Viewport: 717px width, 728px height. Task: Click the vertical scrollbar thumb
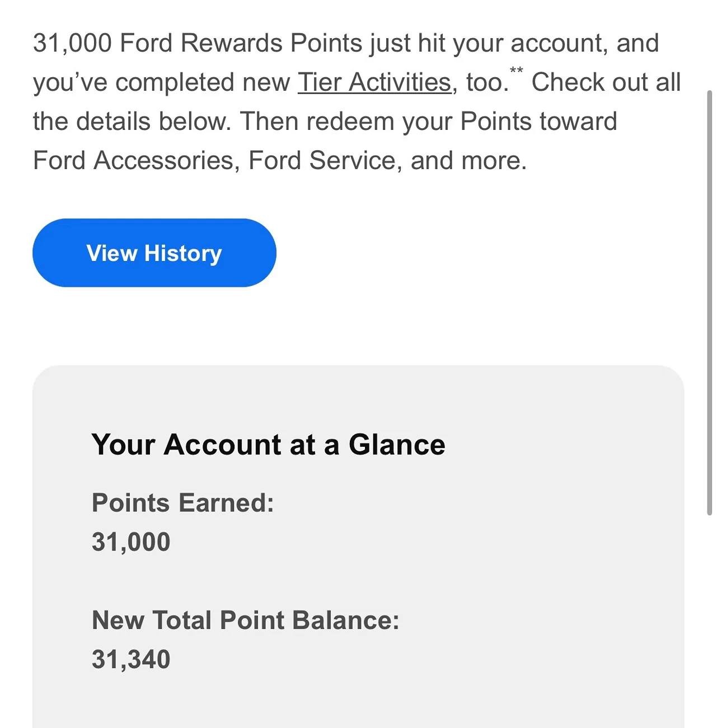pyautogui.click(x=710, y=302)
